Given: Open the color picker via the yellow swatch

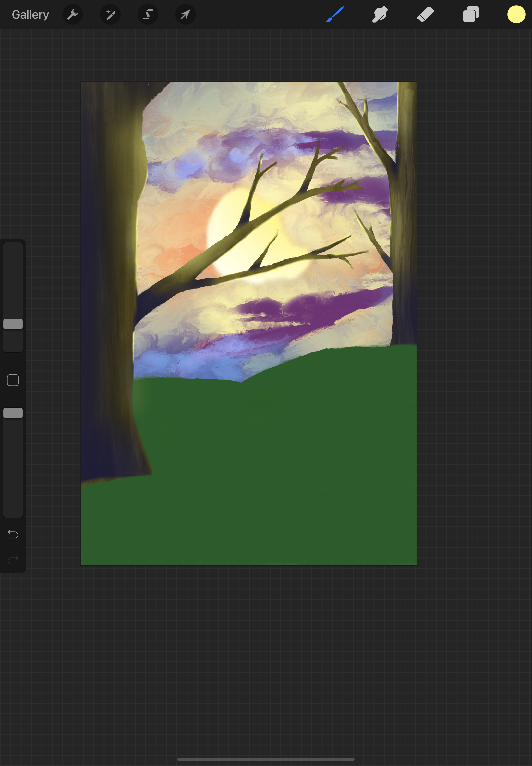Looking at the screenshot, I should click(516, 14).
